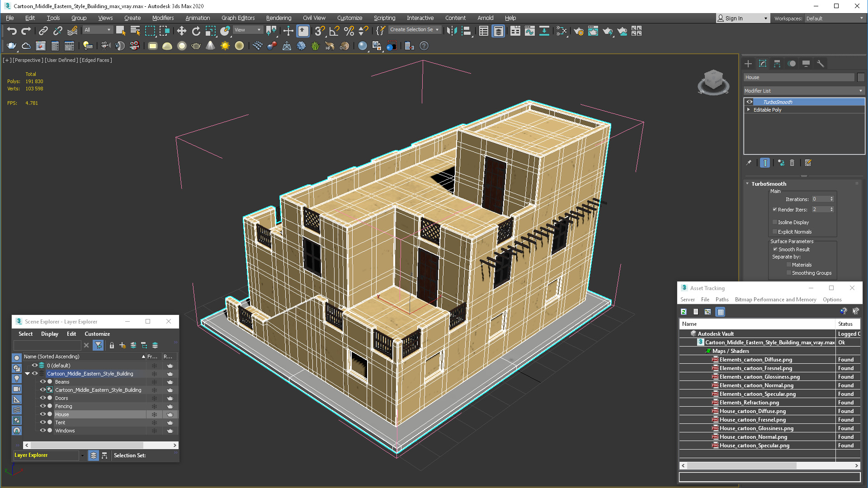This screenshot has width=868, height=488.
Task: Click the Refresh icon in Asset Tracking
Action: coord(684,312)
